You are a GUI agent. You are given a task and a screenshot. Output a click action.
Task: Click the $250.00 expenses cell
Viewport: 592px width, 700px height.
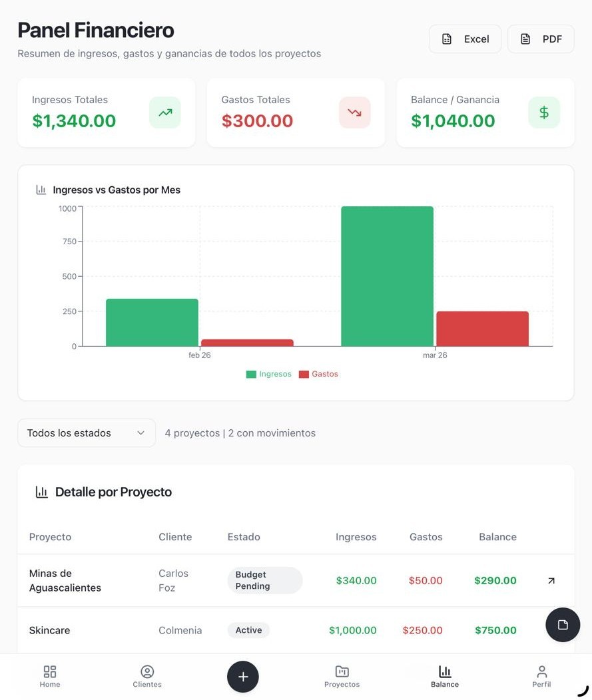422,630
